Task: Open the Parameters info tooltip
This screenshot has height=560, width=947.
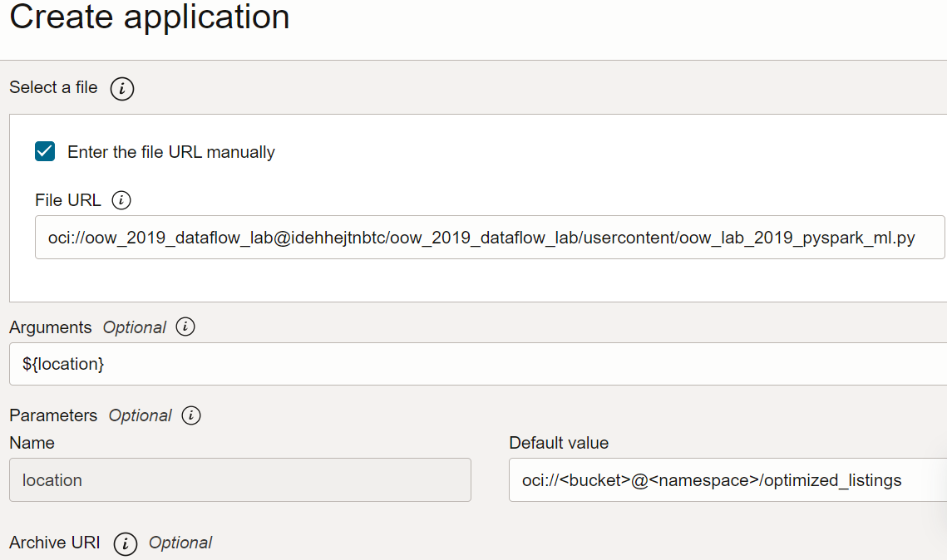Action: (191, 415)
